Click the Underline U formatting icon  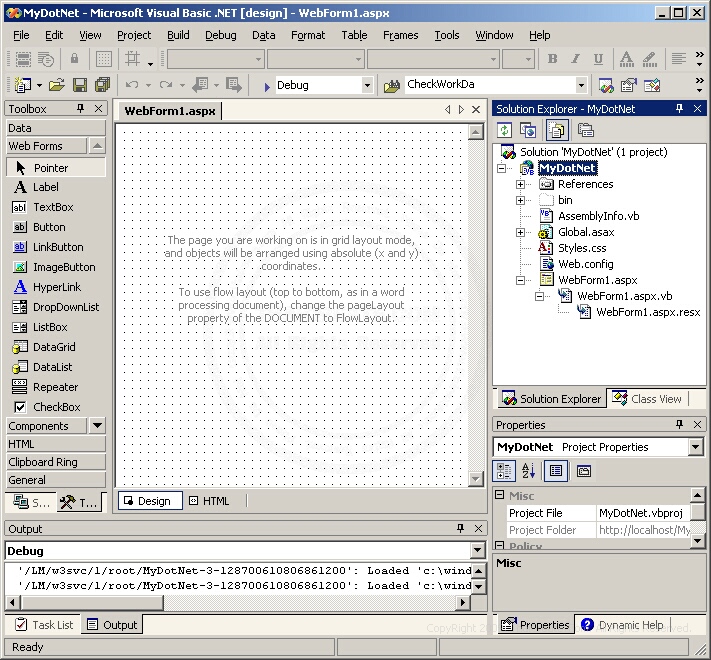point(599,59)
